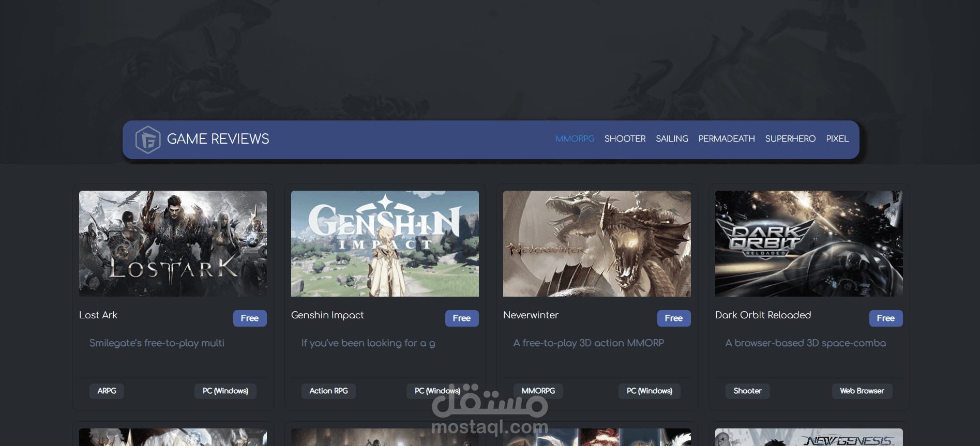Open the Dark Orbit Reloaded cover image
The image size is (980, 446).
(x=809, y=243)
